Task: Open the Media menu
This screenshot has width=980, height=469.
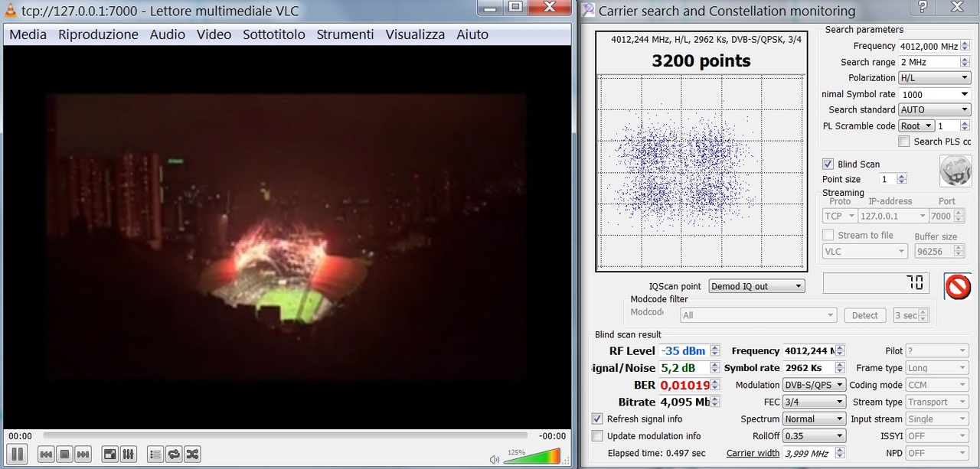Action: 28,34
